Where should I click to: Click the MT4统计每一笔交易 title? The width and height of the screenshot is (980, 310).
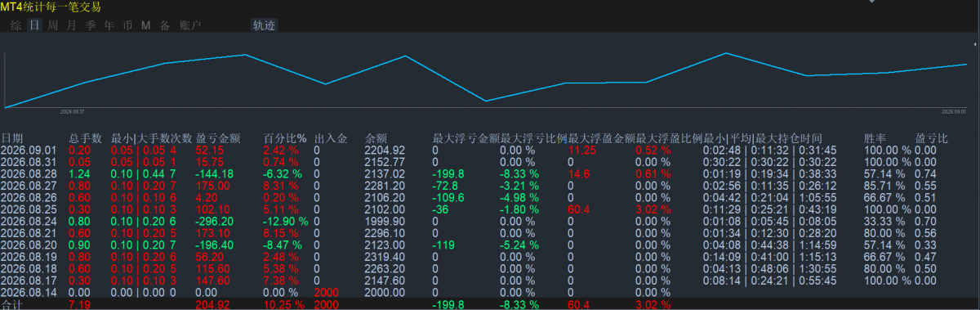pos(51,7)
